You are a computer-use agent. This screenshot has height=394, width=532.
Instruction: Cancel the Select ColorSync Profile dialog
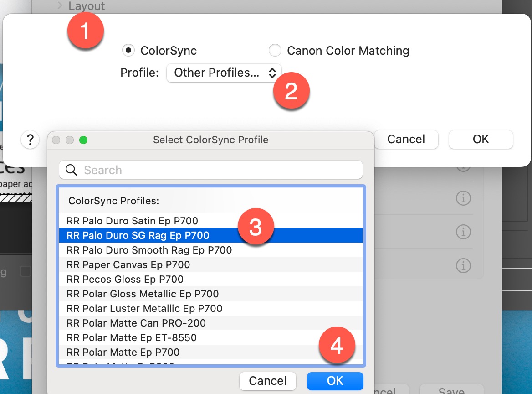(x=267, y=381)
